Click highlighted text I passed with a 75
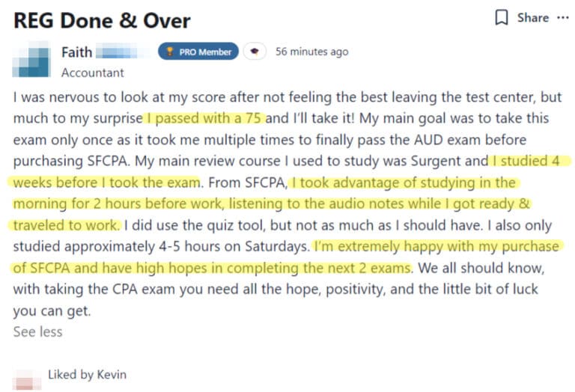This screenshot has width=575, height=392. [204, 118]
